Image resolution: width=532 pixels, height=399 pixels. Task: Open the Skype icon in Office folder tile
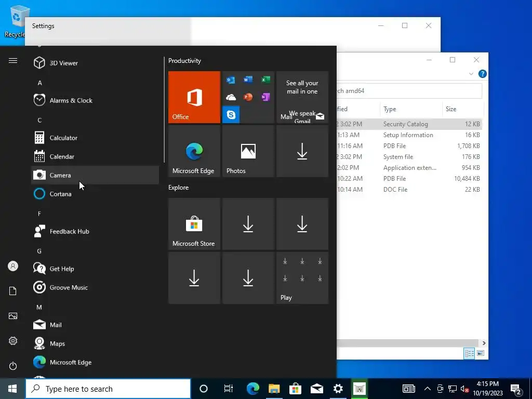231,115
